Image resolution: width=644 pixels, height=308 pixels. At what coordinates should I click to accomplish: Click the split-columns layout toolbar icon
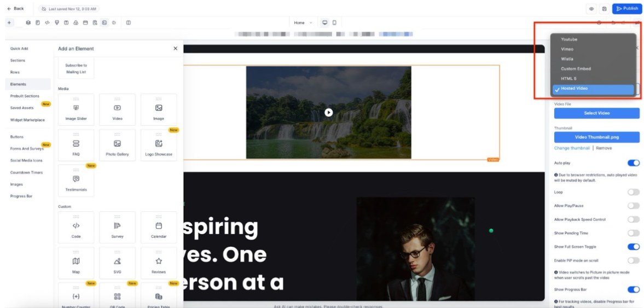click(129, 23)
